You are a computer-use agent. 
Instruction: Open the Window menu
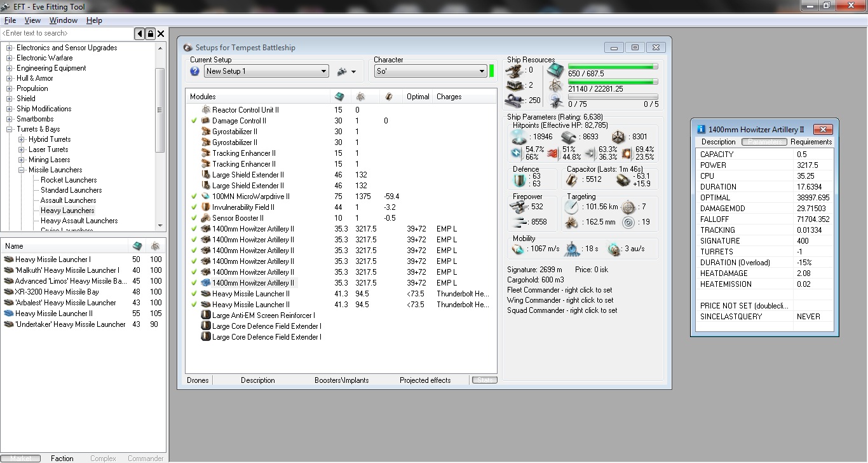[x=64, y=20]
